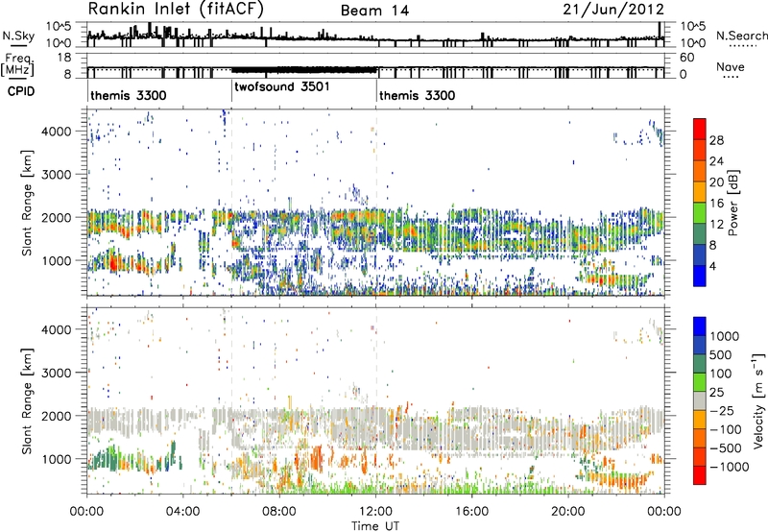Click the '16:00' time tick label

[x=471, y=512]
